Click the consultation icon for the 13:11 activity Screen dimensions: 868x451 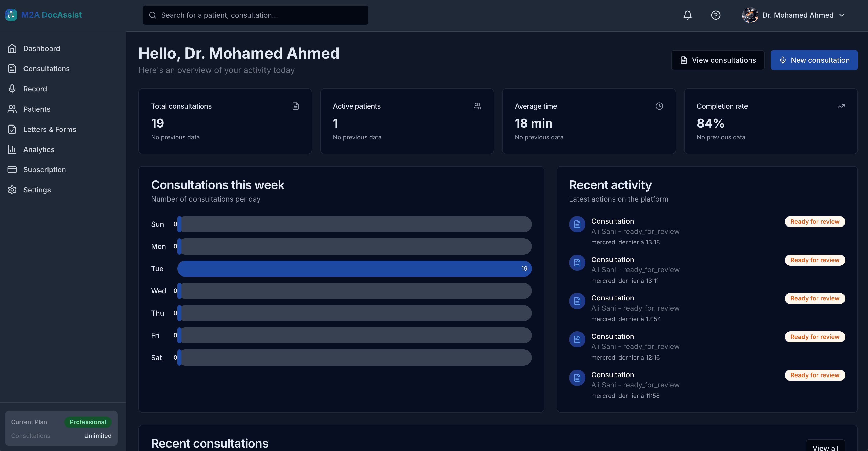577,262
